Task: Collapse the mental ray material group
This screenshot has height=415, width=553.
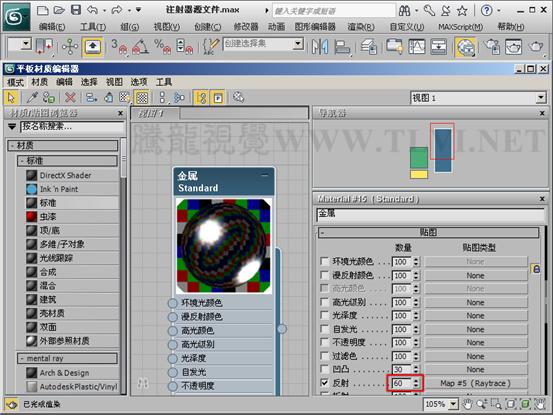Action: click(x=22, y=359)
